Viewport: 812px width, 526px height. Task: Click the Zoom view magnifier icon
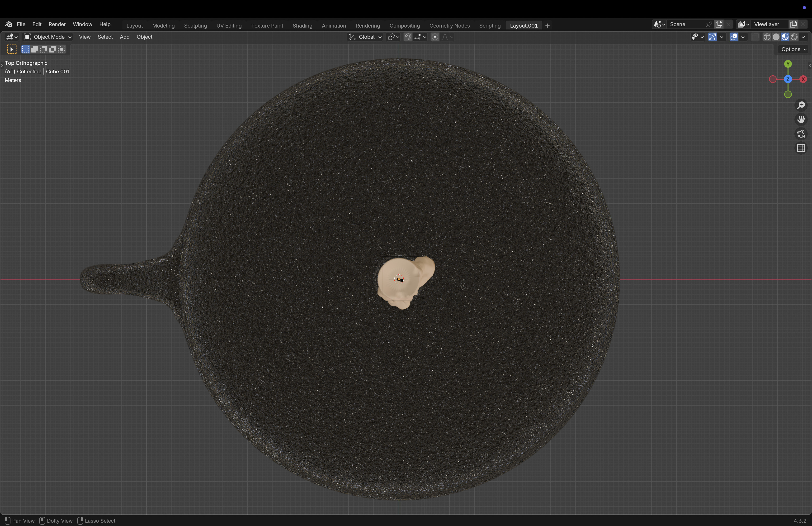[801, 105]
